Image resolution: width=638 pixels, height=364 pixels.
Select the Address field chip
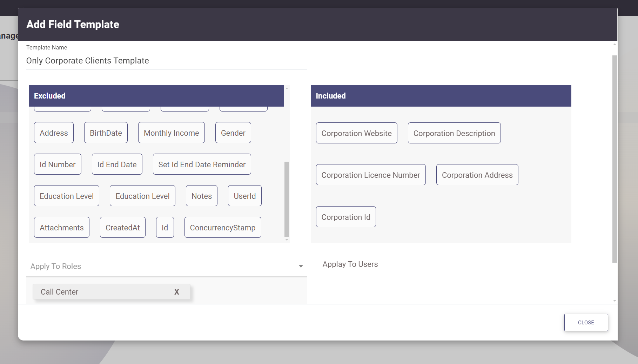54,133
